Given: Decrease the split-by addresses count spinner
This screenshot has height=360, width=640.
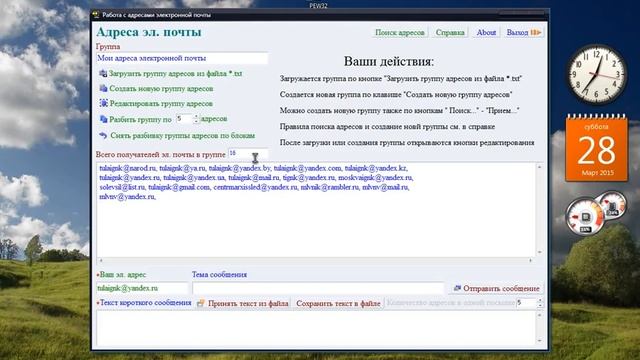Looking at the screenshot, I should (x=196, y=121).
